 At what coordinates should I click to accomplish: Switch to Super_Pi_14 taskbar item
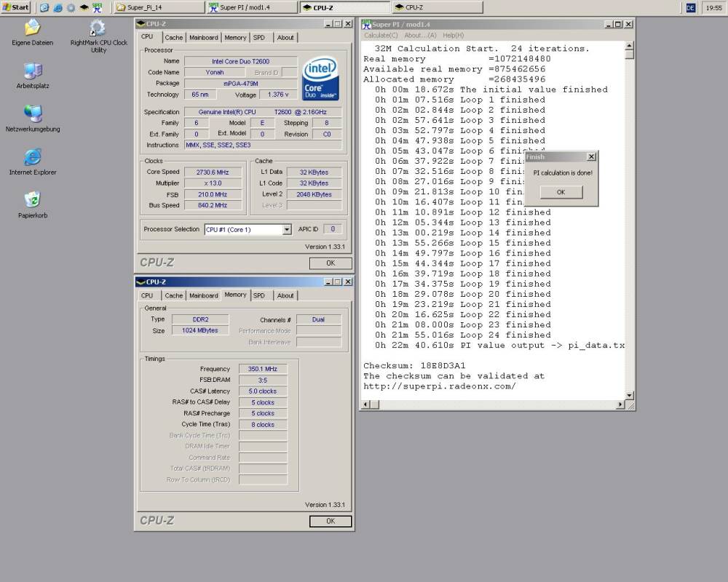(159, 7)
